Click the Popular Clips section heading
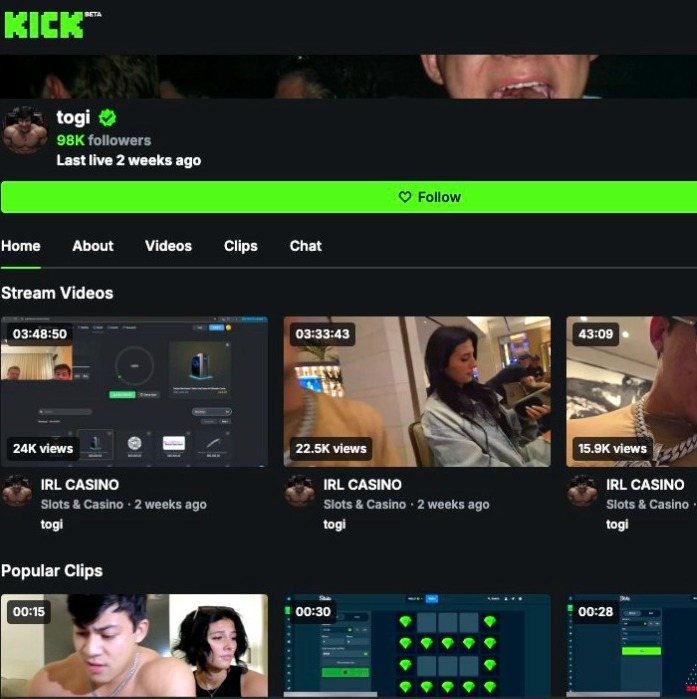Image resolution: width=697 pixels, height=699 pixels. 52,571
